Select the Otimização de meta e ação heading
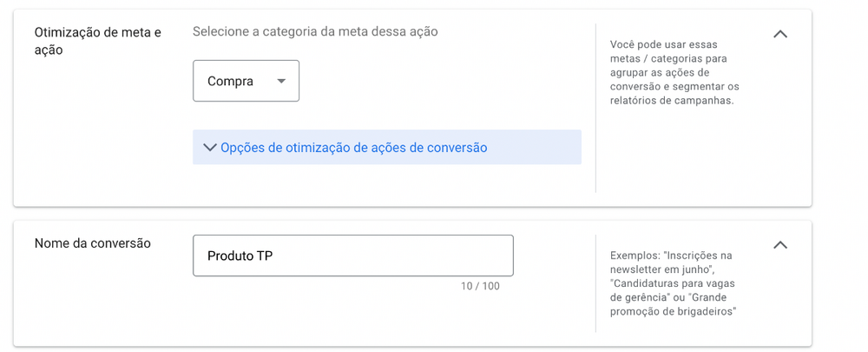 (98, 41)
